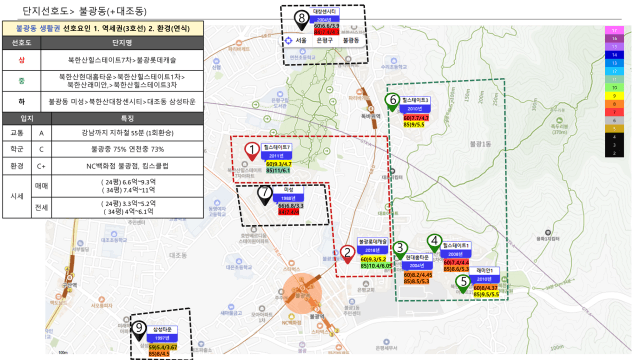Open green map pin number 6

click(392, 102)
